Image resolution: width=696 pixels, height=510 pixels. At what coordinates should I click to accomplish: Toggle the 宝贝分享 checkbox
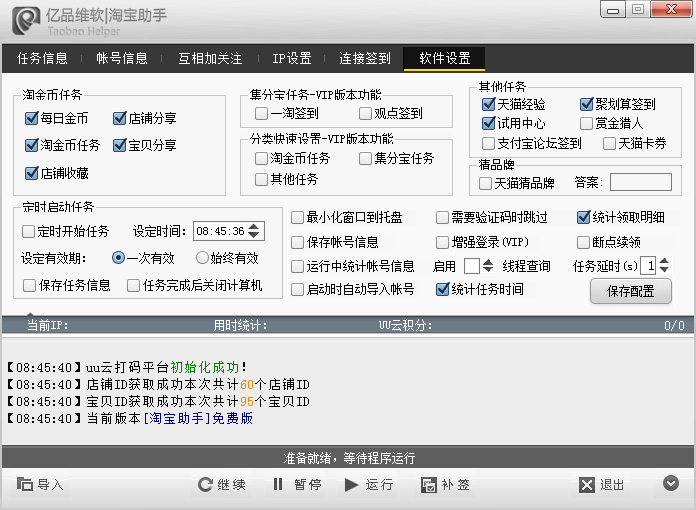click(x=120, y=145)
